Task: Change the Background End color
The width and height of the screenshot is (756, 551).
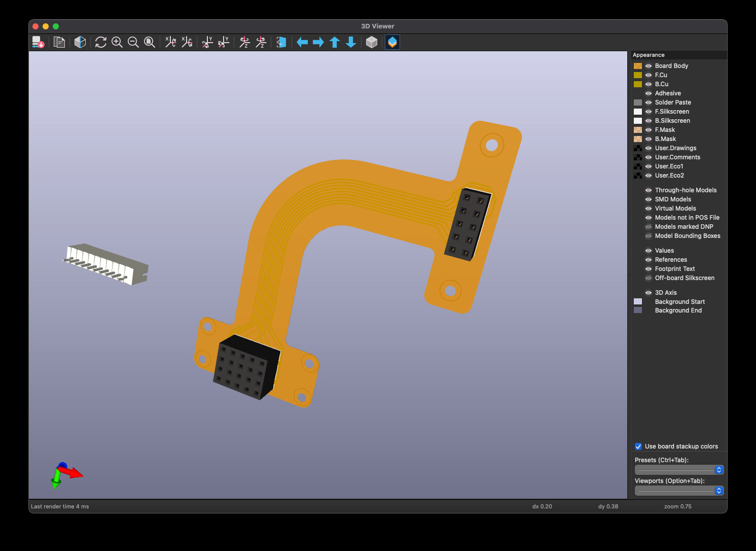Action: pos(638,310)
